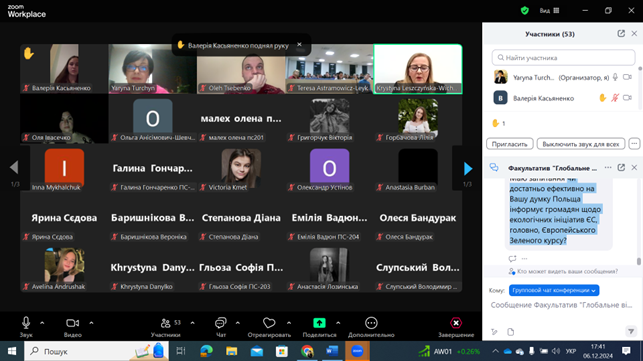Click the participant search field

(x=563, y=58)
